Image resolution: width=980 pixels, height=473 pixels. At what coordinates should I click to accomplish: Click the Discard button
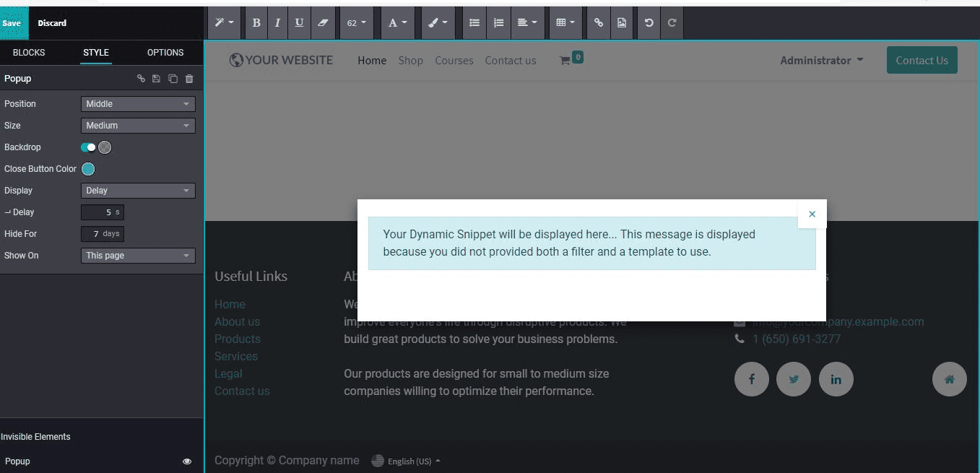click(x=52, y=23)
